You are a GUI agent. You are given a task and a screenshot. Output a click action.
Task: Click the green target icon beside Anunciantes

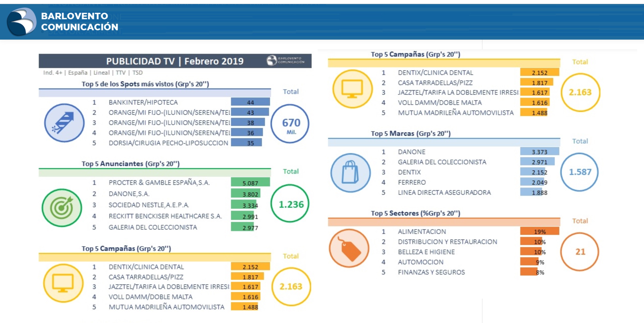62,207
